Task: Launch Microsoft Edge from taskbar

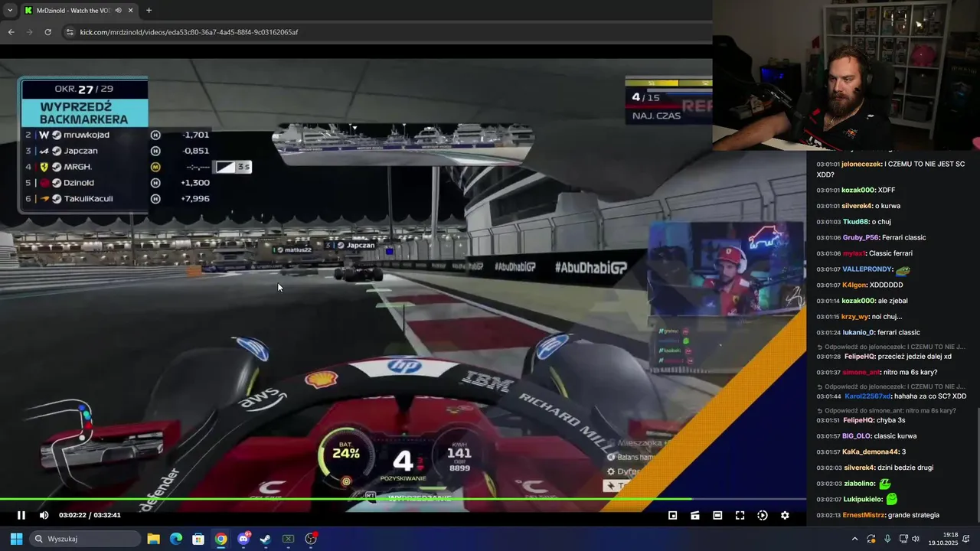Action: click(176, 539)
